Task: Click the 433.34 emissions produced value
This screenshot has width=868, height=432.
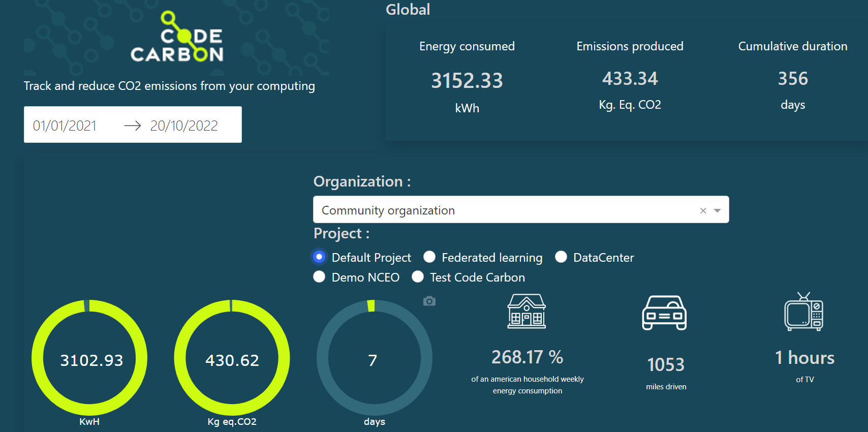Action: click(x=630, y=79)
